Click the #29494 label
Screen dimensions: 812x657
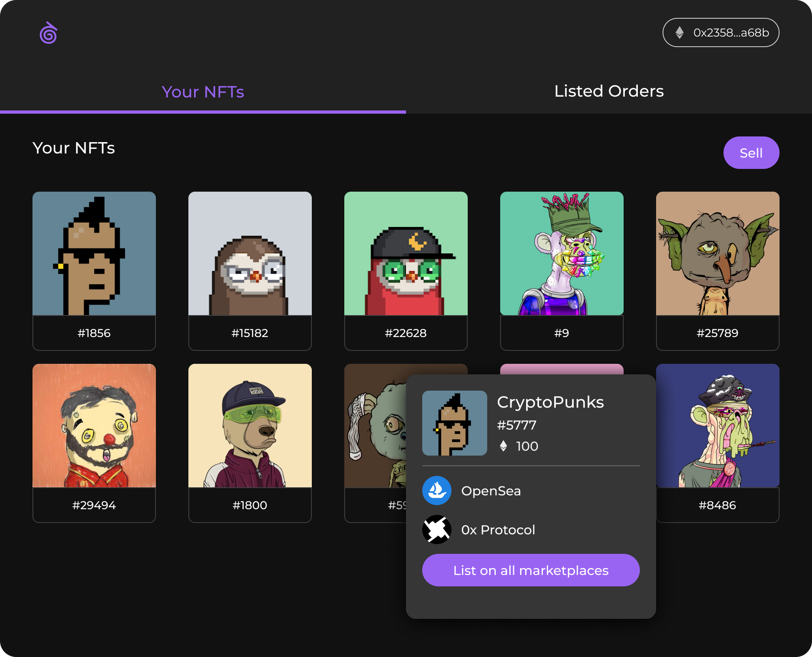pos(94,506)
